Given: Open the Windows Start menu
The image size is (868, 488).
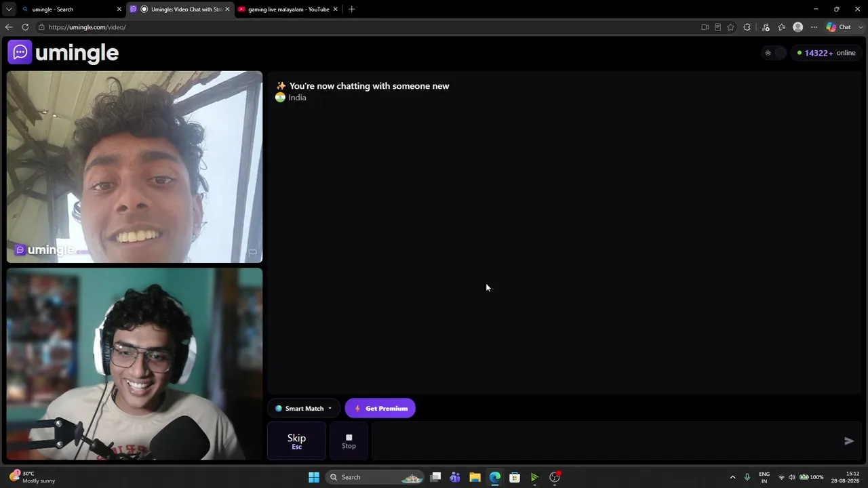Looking at the screenshot, I should click(x=314, y=477).
